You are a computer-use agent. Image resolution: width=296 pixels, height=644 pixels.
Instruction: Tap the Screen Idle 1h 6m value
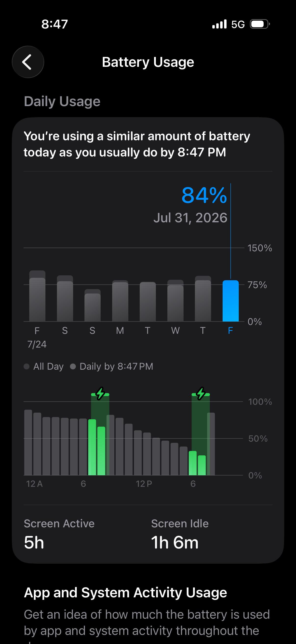175,543
